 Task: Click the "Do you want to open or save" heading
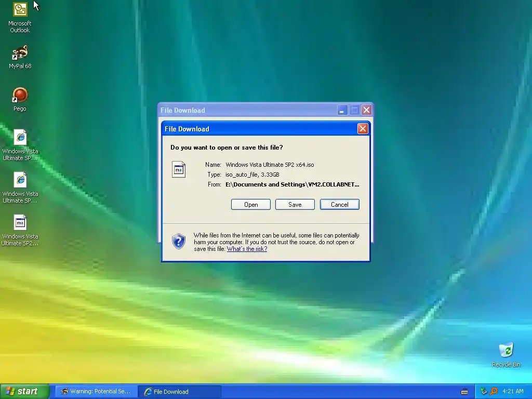pyautogui.click(x=227, y=147)
